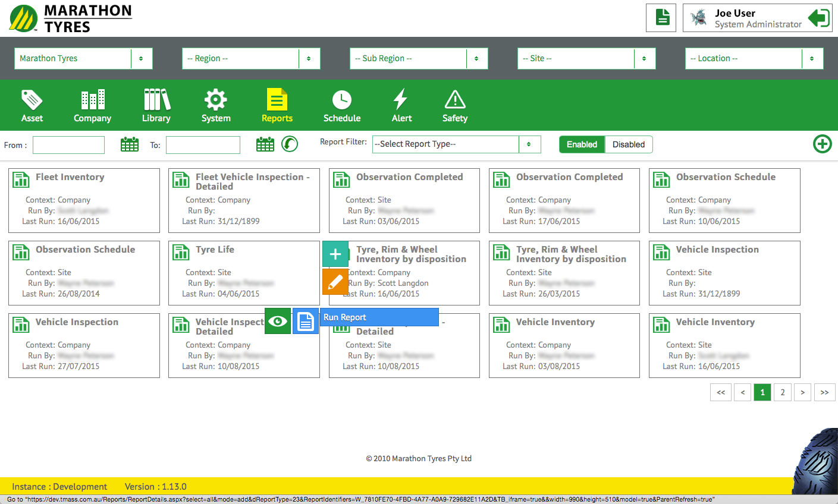838x504 pixels.
Task: Open the Company buildings icon
Action: coord(92,100)
